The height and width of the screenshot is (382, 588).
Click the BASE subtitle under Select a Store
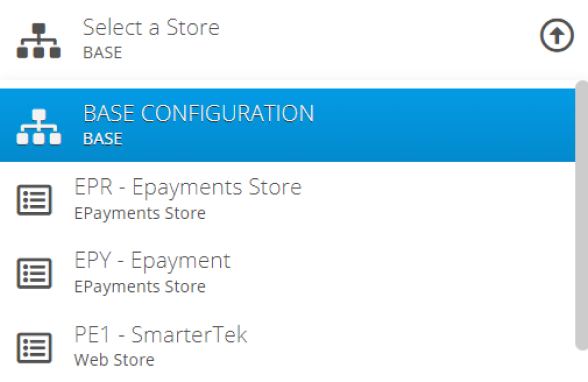click(102, 52)
